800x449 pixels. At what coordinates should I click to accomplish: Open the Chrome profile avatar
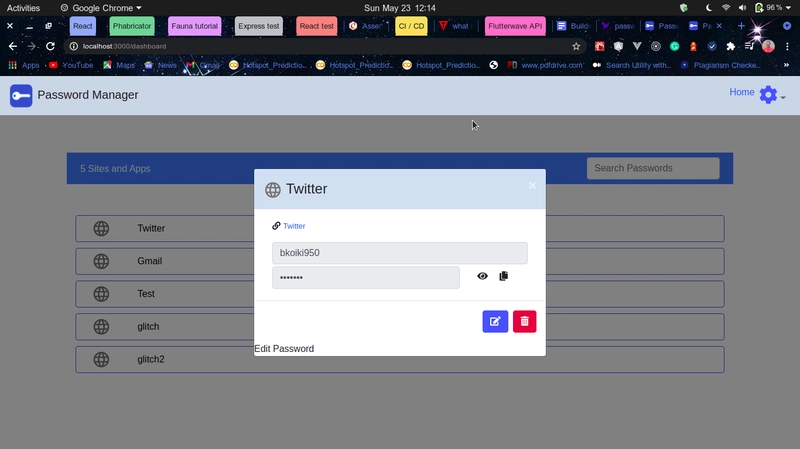point(768,46)
